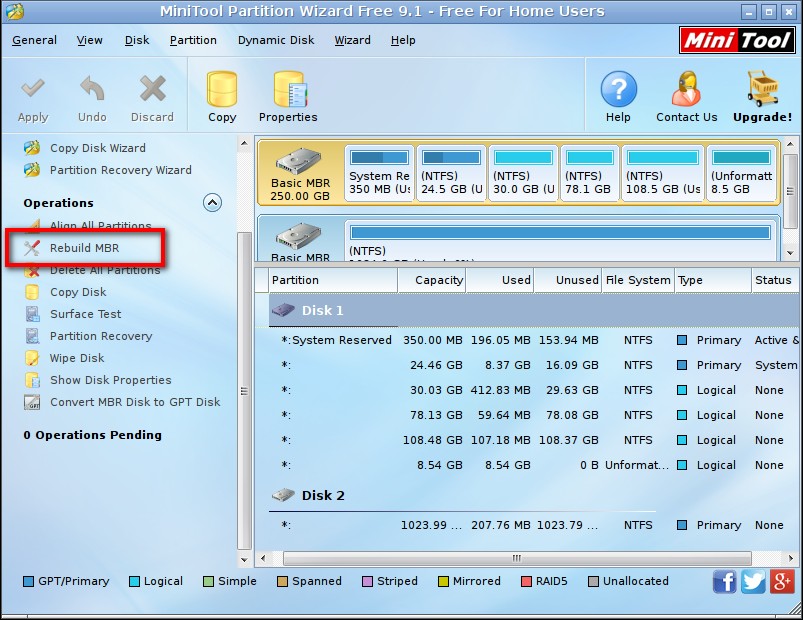Select Convert MBR Disk to GPT Disk
The height and width of the screenshot is (620, 803).
[x=135, y=402]
